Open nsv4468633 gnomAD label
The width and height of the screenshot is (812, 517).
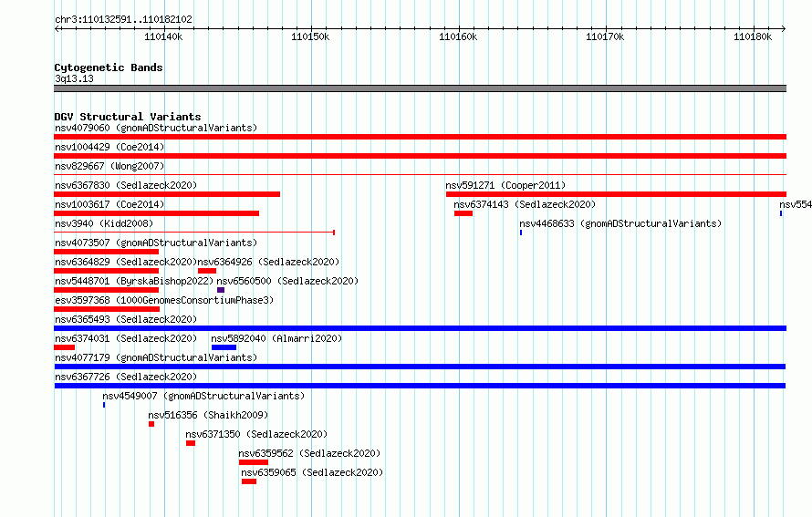(620, 223)
